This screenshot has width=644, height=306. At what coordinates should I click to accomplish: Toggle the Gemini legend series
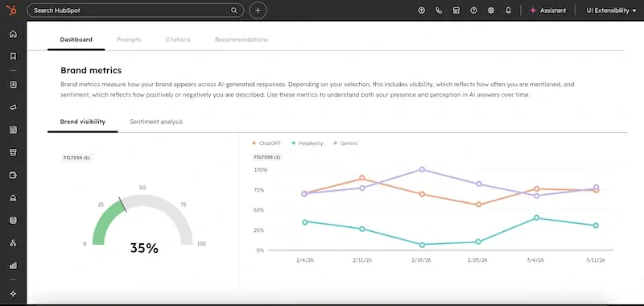[x=345, y=143]
